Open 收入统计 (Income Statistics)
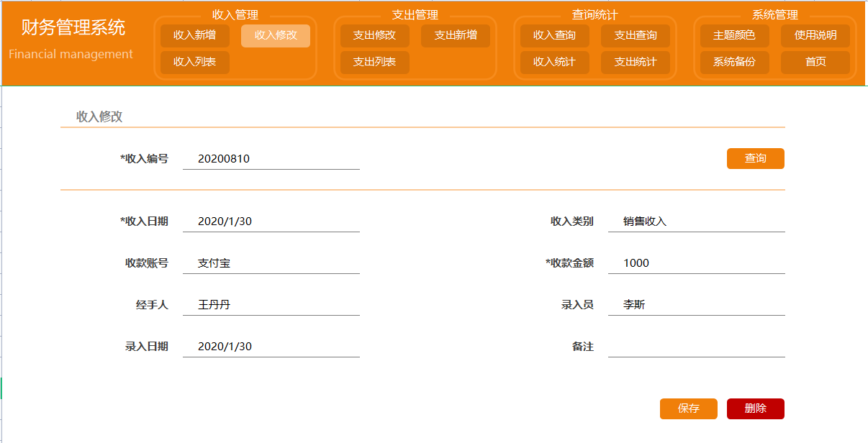The image size is (868, 443). [x=553, y=63]
